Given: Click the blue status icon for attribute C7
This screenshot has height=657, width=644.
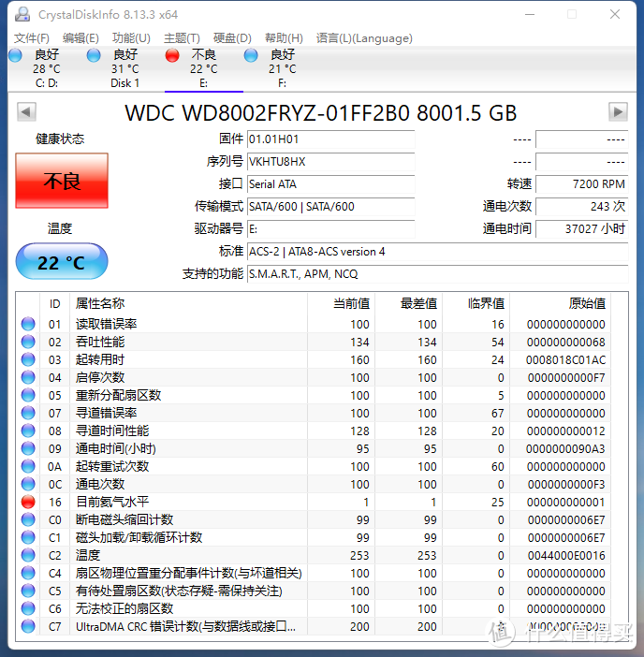Looking at the screenshot, I should tap(28, 626).
